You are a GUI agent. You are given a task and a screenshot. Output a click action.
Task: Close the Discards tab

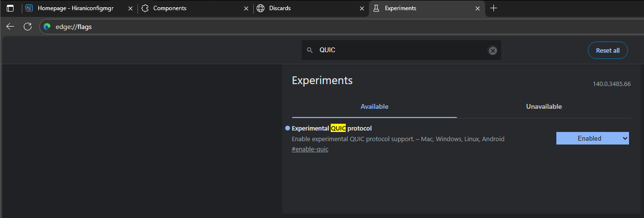click(362, 8)
